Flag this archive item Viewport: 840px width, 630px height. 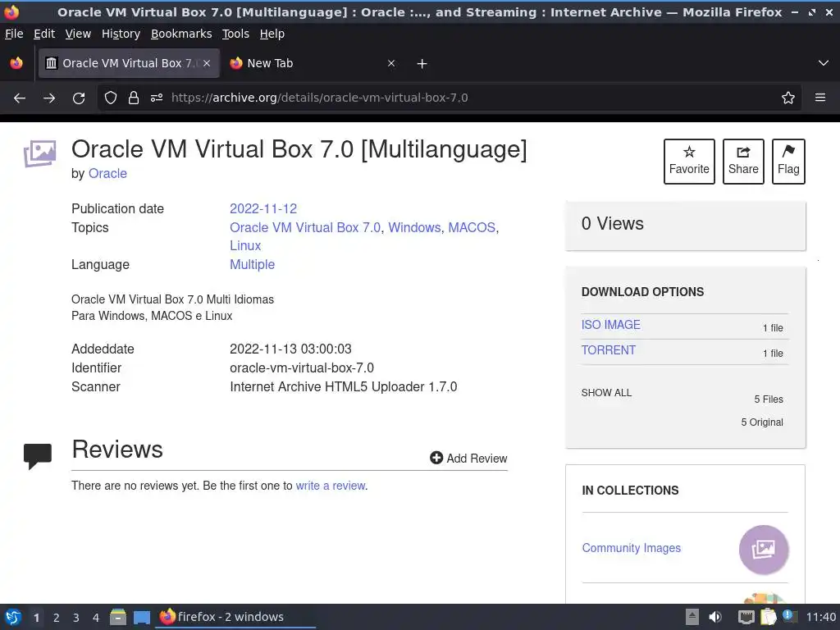tap(788, 162)
